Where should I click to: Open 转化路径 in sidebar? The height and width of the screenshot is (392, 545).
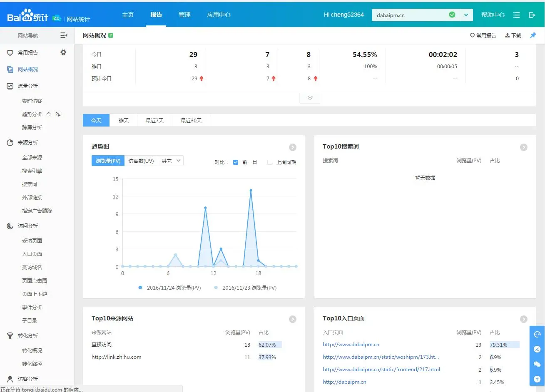pyautogui.click(x=32, y=364)
